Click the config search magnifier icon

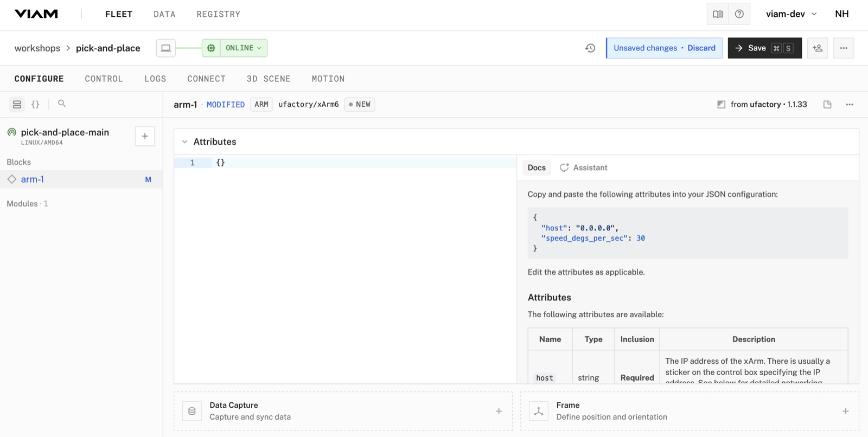tap(62, 104)
